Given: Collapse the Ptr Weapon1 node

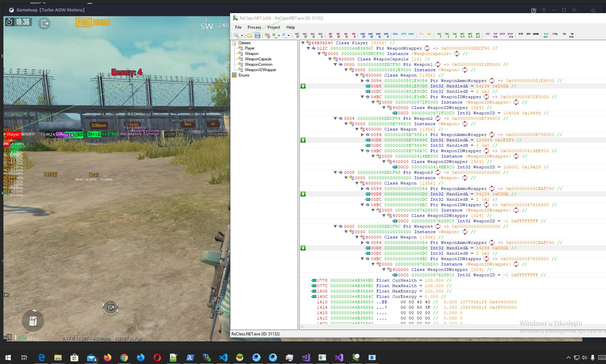Looking at the screenshot, I should click(335, 64).
